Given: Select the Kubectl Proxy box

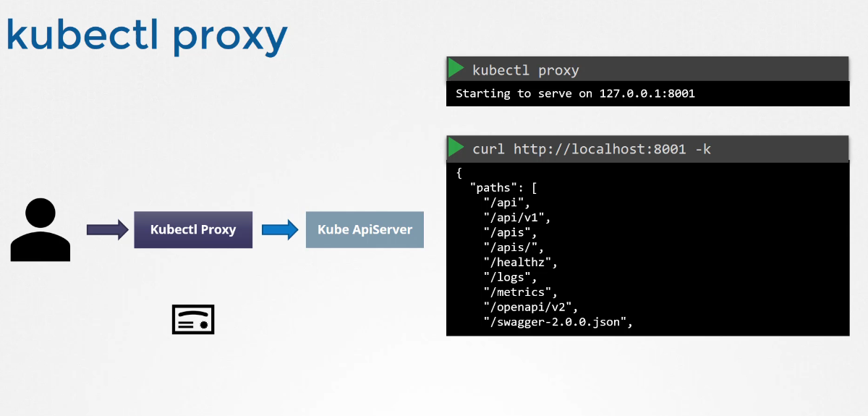Looking at the screenshot, I should tap(193, 230).
